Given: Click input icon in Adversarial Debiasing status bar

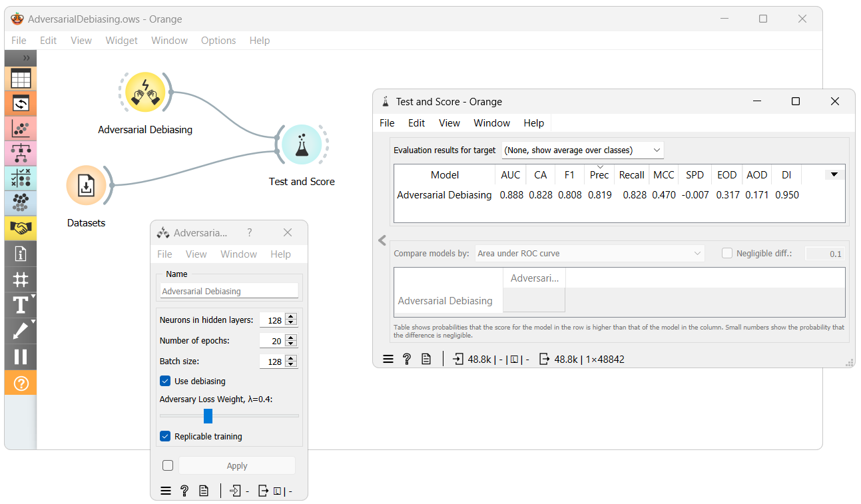Looking at the screenshot, I should [235, 491].
